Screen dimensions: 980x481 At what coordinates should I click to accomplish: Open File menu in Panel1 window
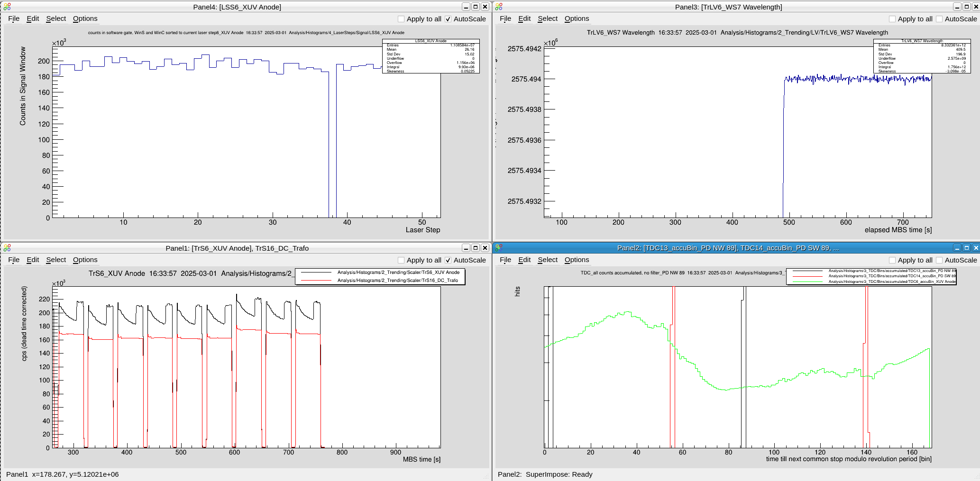[14, 260]
